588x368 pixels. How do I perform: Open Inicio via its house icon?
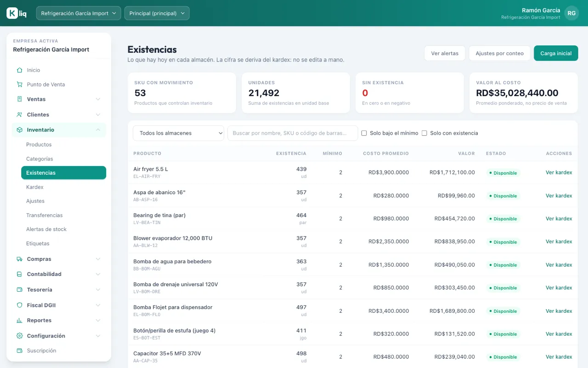pos(19,70)
